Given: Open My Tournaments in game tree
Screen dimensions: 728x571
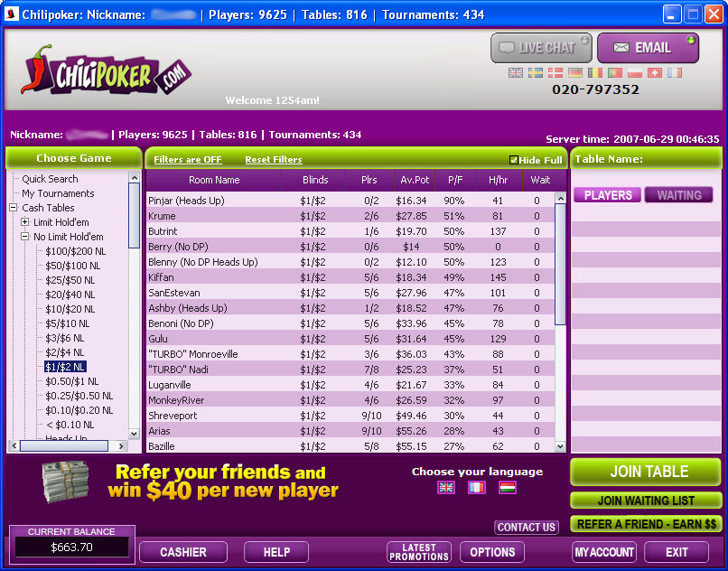Looking at the screenshot, I should pyautogui.click(x=58, y=193).
